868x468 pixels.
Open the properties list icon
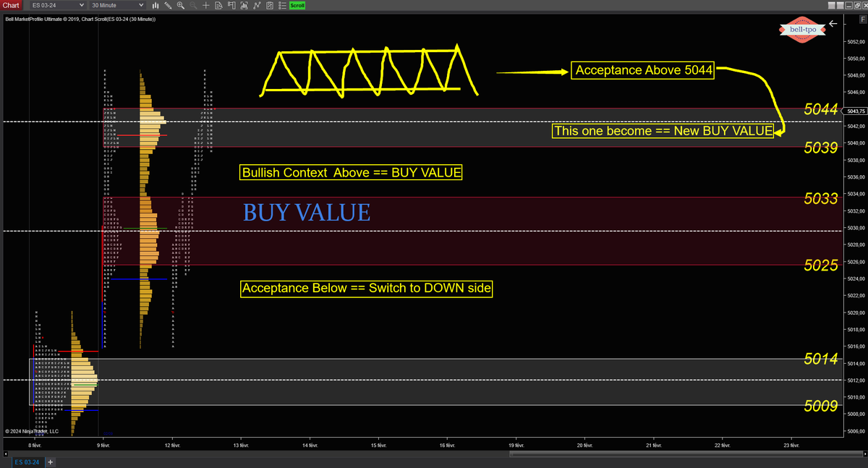(282, 5)
